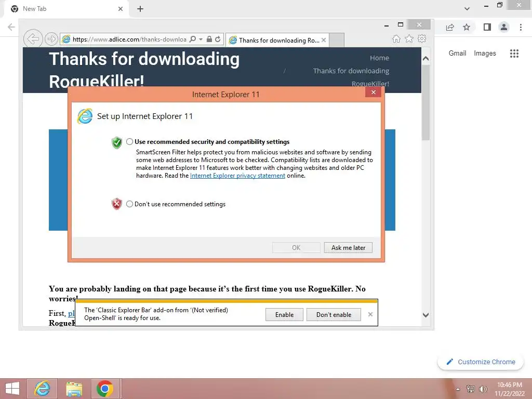The height and width of the screenshot is (399, 532).
Task: Open Chrome tab search chevron
Action: tap(467, 9)
